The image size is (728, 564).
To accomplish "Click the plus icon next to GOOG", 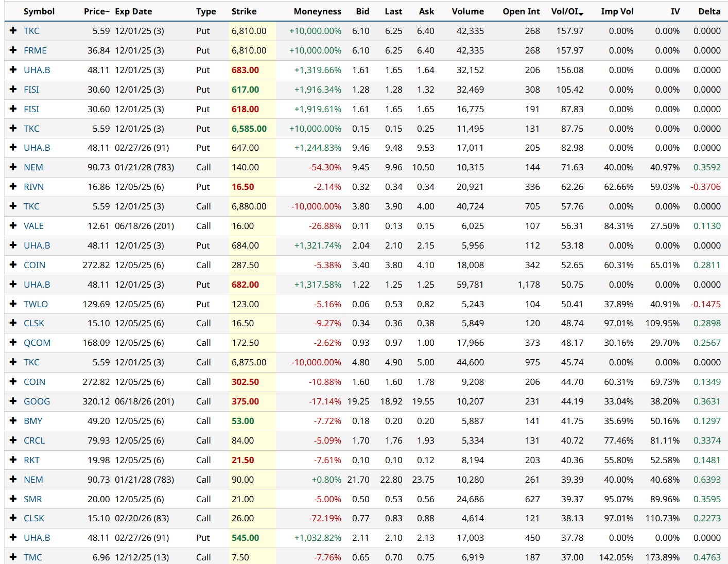I will pos(13,401).
